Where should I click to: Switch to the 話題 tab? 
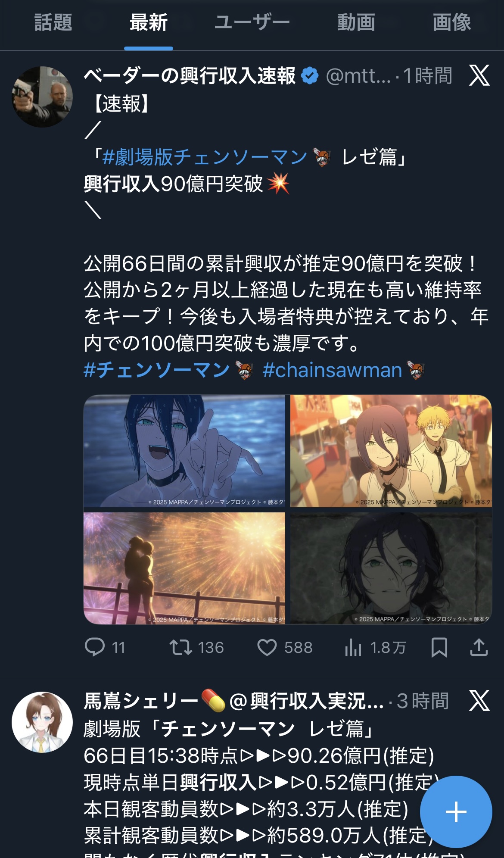point(53,22)
